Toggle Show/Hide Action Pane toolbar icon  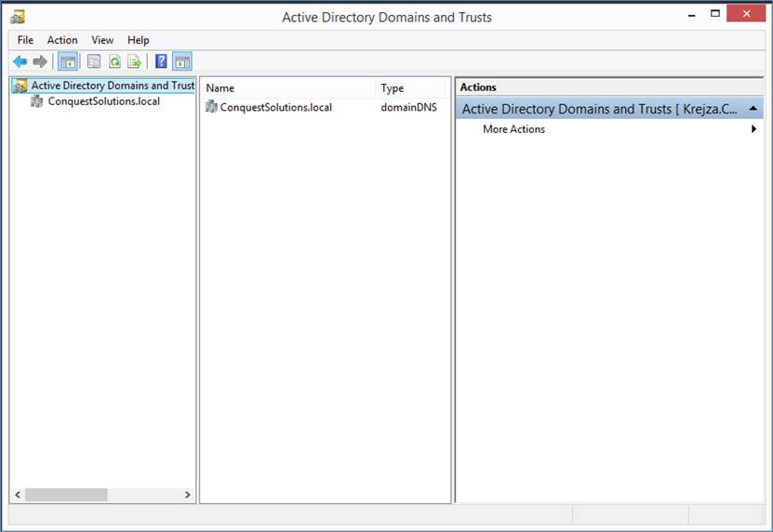pos(182,61)
